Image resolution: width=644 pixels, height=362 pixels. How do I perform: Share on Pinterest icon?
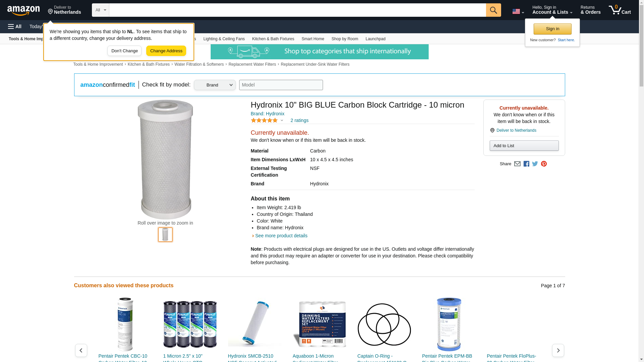(x=544, y=164)
